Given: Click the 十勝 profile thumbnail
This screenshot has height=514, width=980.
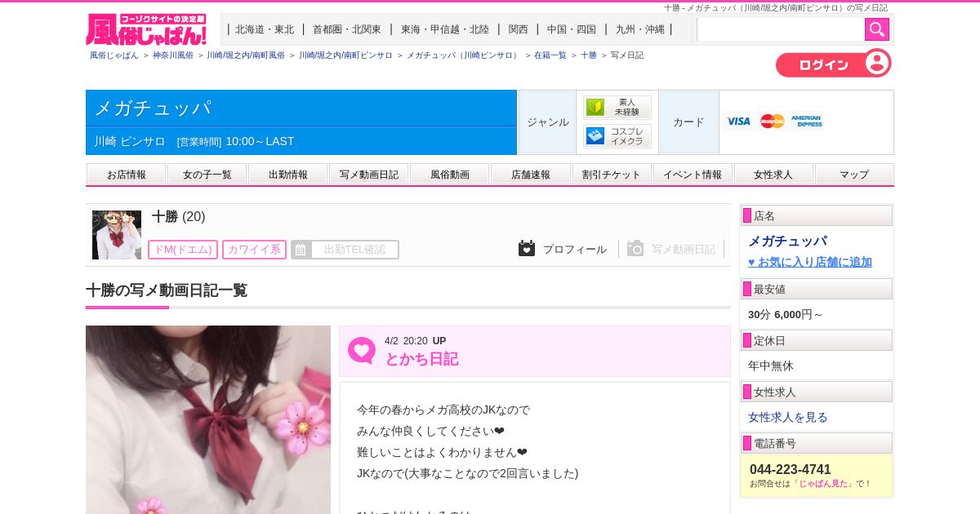Looking at the screenshot, I should click(117, 235).
